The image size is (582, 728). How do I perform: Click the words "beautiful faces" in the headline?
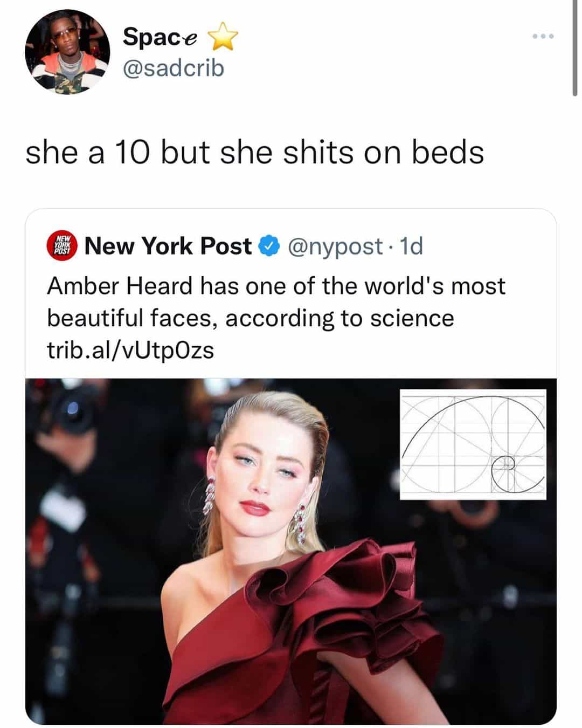(x=133, y=318)
